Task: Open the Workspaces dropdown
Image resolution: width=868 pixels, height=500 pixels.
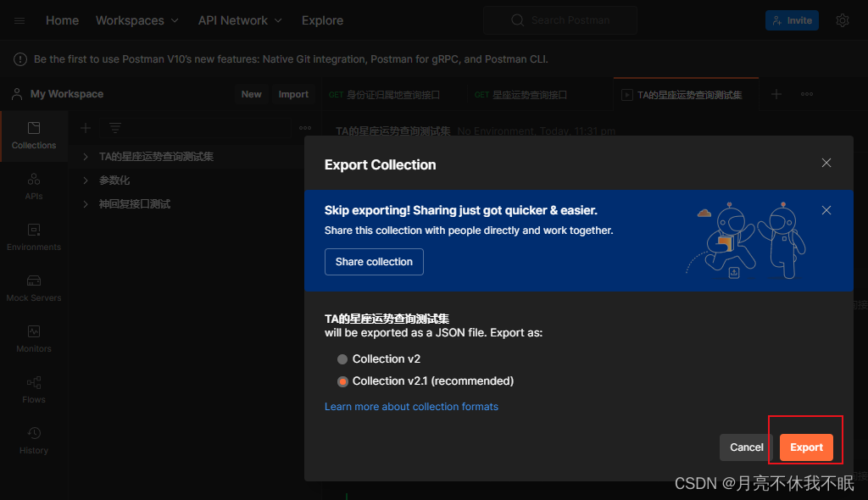Action: coord(136,20)
